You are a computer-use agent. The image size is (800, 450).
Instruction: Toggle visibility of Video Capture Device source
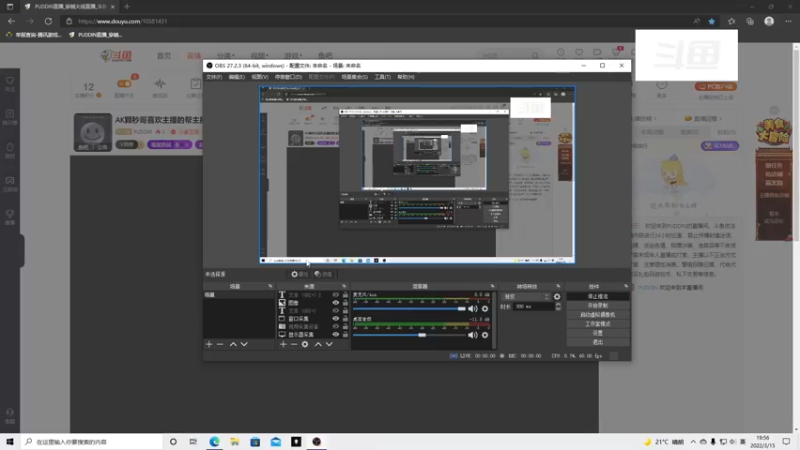point(336,327)
